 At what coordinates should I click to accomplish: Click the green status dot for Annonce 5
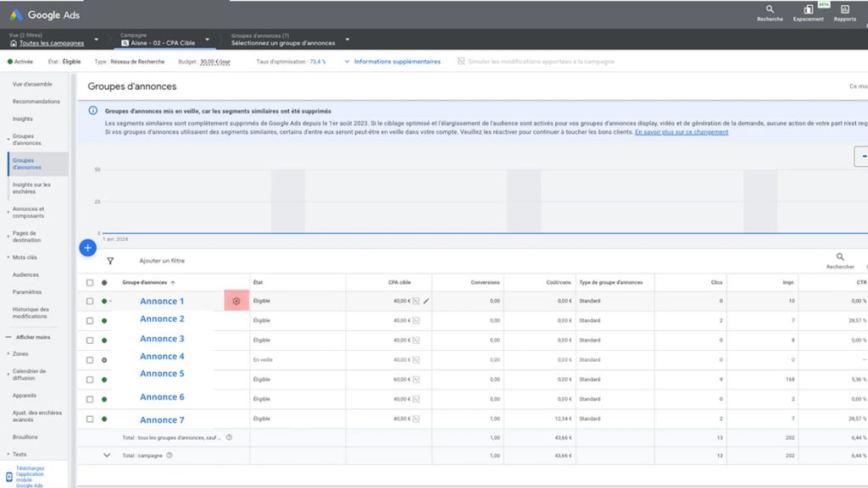[104, 380]
